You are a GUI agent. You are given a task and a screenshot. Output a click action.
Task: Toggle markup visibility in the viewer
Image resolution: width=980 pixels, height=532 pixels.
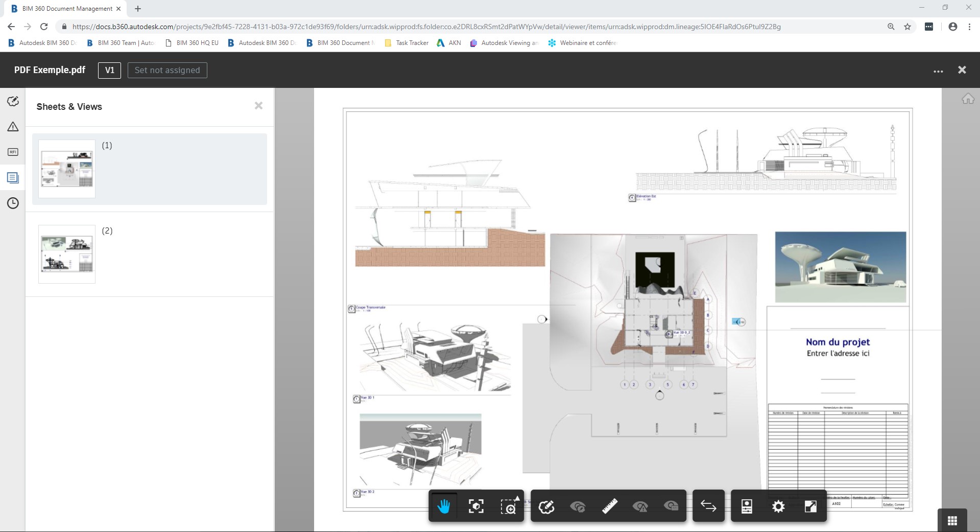[x=578, y=506]
